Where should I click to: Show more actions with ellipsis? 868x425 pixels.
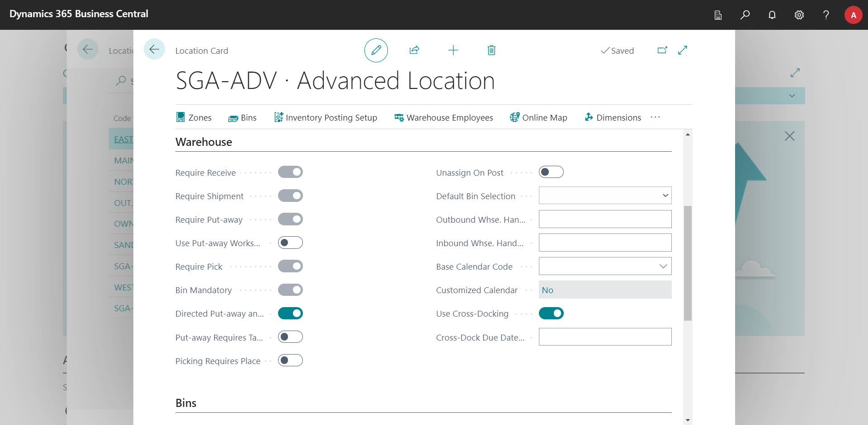pos(655,117)
